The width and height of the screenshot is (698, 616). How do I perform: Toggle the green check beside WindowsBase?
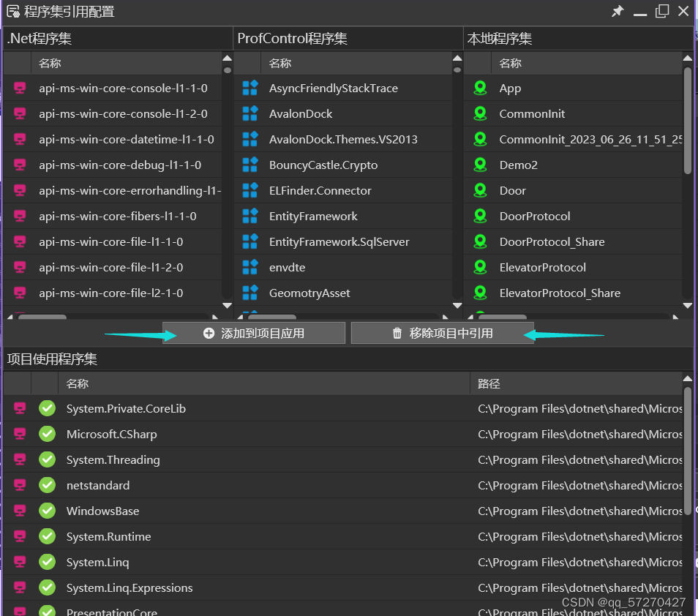tap(47, 511)
